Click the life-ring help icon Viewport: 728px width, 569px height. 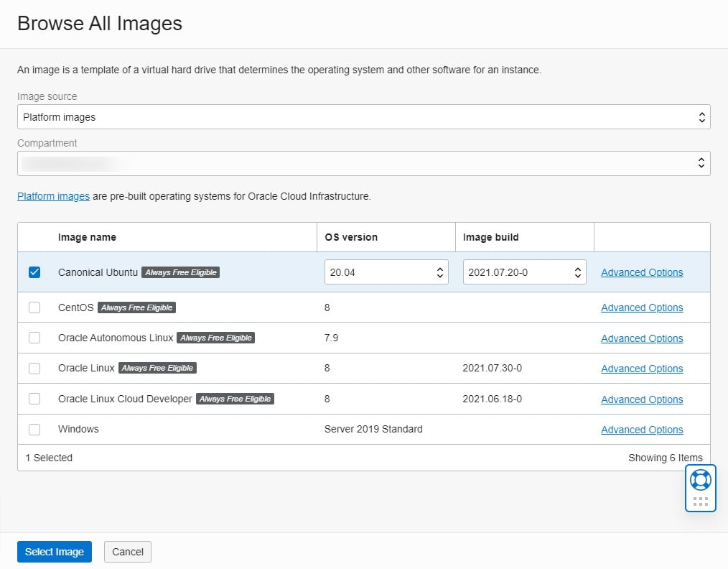[700, 480]
